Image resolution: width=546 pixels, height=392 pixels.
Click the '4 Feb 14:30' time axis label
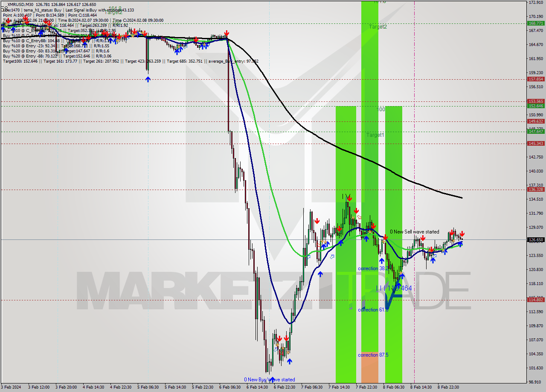[x=93, y=387]
